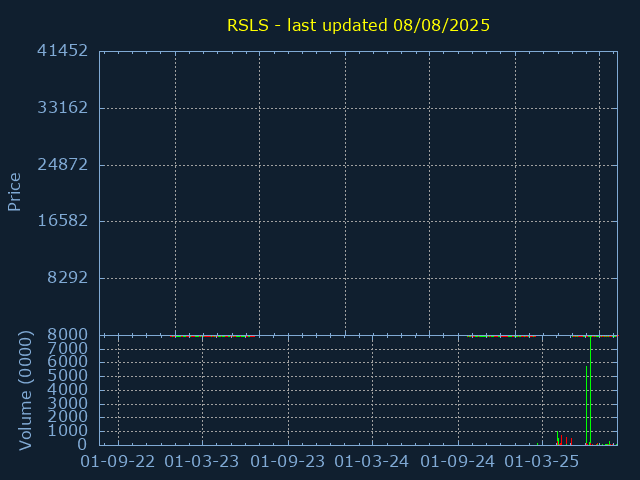Viewport: 640px width, 480px height.
Task: Click the volume axis label 7000
Action: point(67,348)
